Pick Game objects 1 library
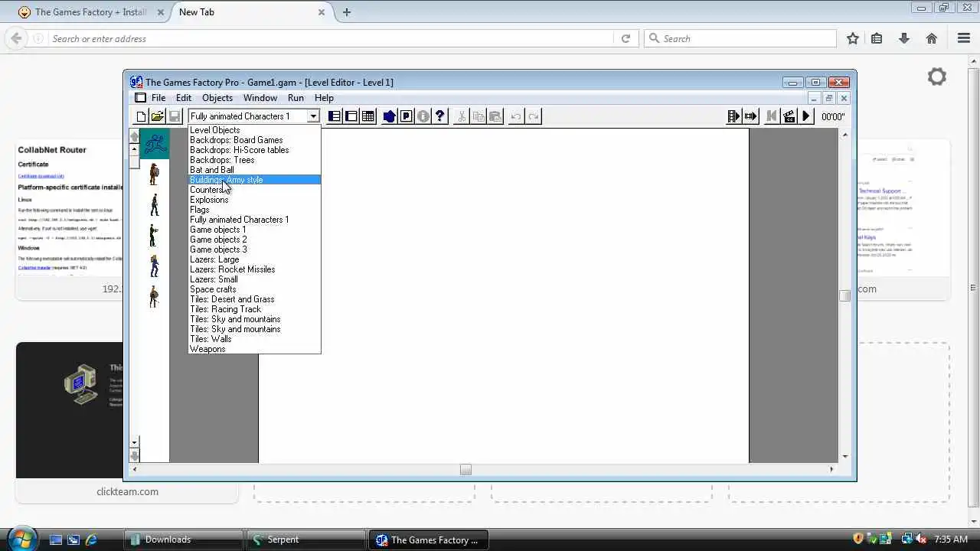 pos(254,230)
